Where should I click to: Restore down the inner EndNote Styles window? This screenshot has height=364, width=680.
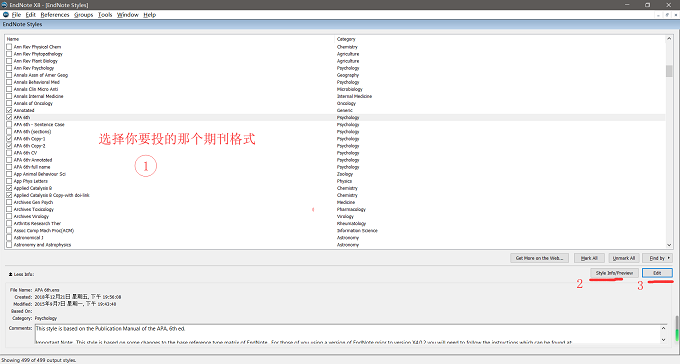coord(667,15)
